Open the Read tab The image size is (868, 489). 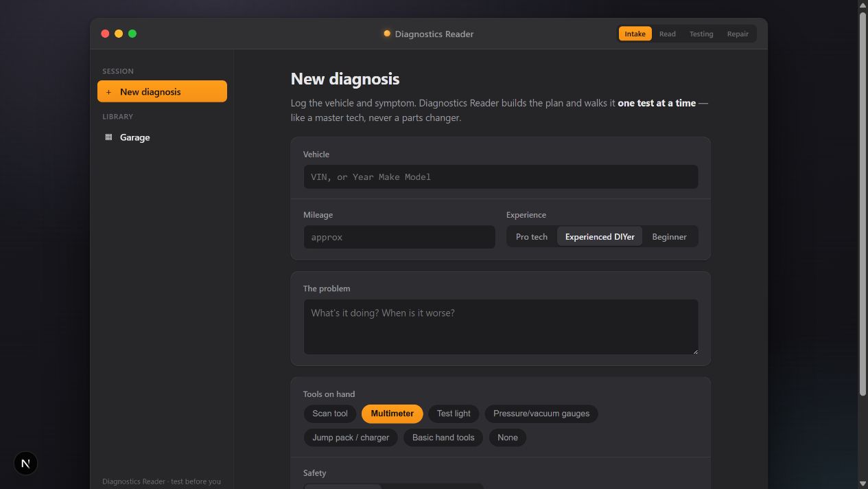coord(668,34)
